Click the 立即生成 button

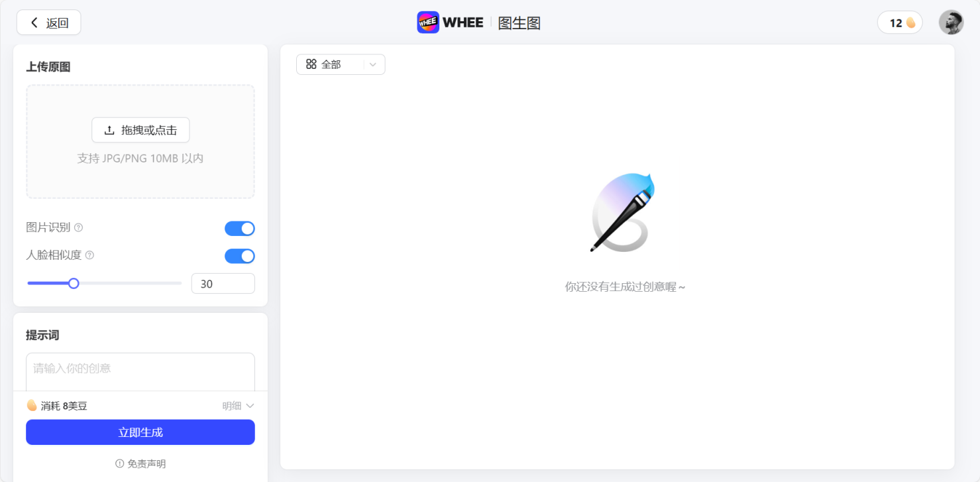pos(140,432)
